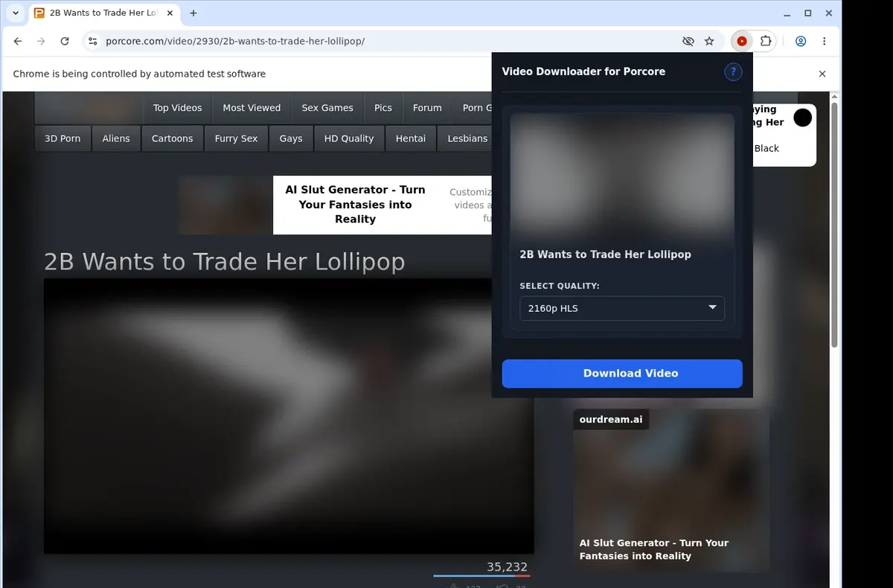Click the popup video title text
Image resolution: width=893 pixels, height=588 pixels.
(605, 255)
